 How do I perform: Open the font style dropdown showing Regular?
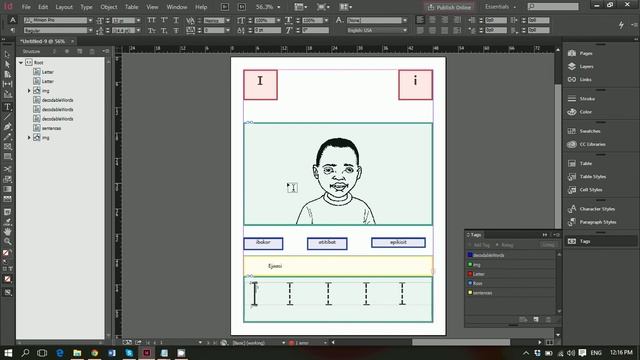[90, 30]
